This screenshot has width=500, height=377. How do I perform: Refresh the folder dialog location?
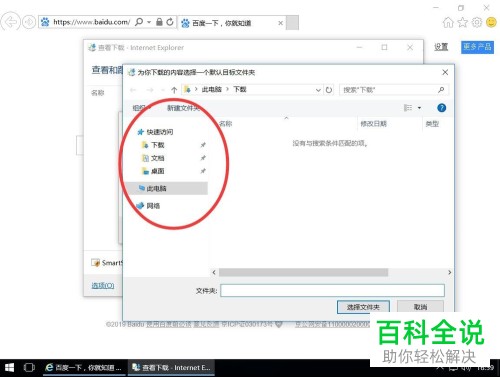329,90
